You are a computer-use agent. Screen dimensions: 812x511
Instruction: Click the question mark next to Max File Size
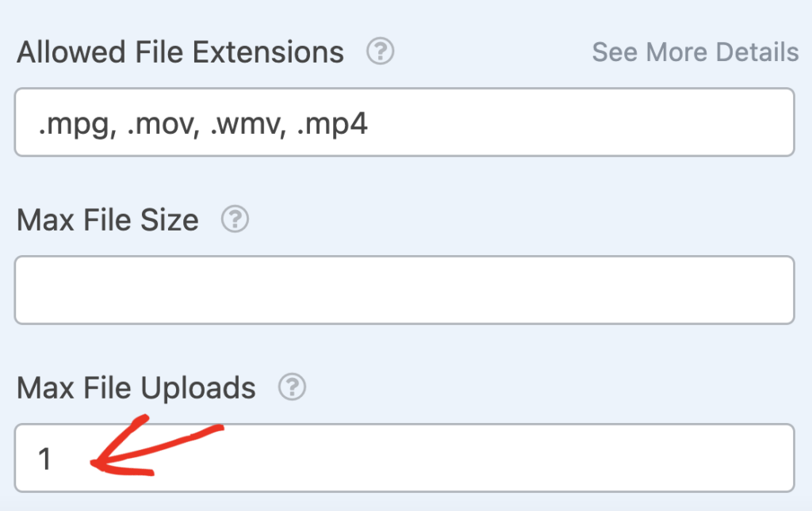click(236, 220)
